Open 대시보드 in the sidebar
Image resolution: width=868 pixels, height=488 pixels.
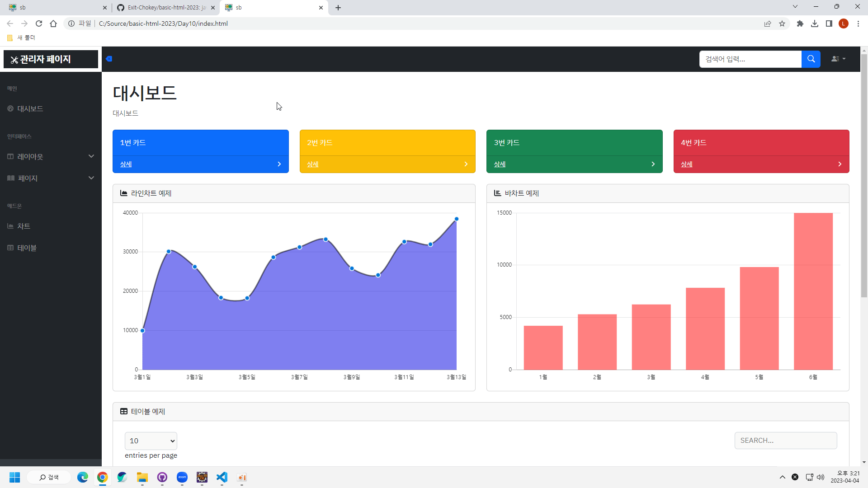[30, 109]
